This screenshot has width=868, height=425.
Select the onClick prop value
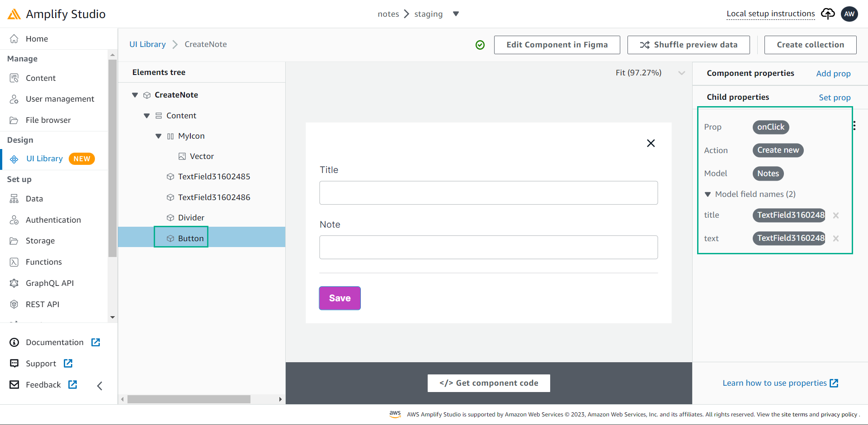click(771, 127)
